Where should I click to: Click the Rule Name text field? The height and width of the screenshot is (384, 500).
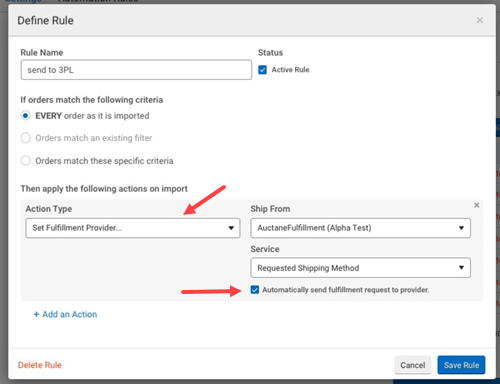click(x=136, y=70)
